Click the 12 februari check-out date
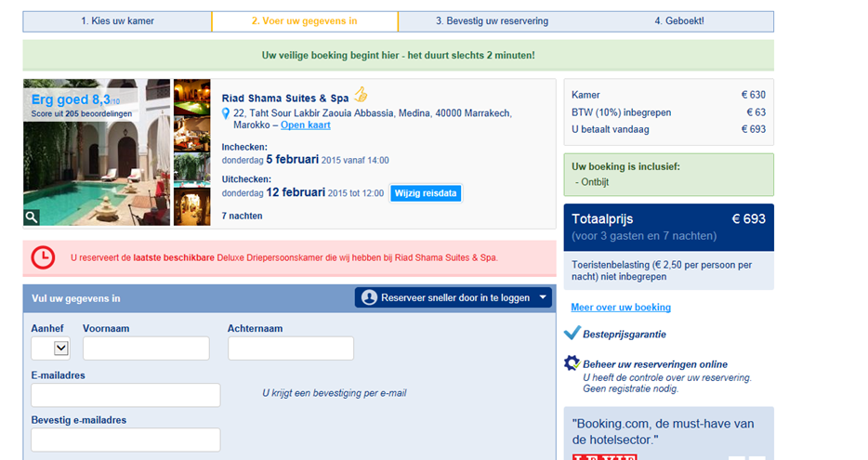868x460 pixels. tap(296, 192)
